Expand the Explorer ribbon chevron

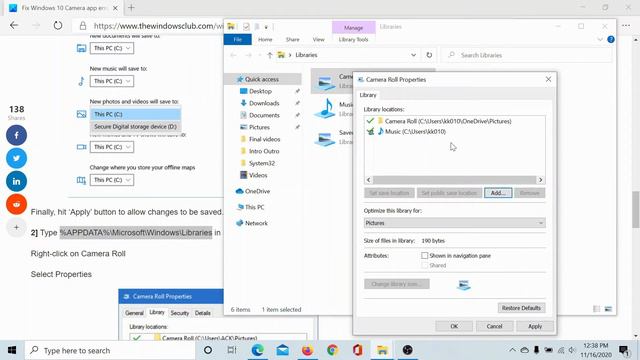(x=600, y=40)
